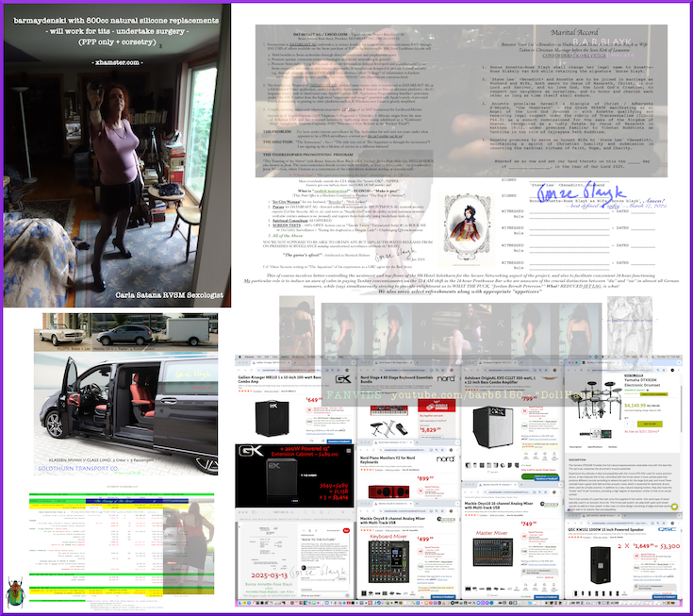Click the $649 Gallien-Krueger price
The image size is (693, 616).
pyautogui.click(x=312, y=399)
